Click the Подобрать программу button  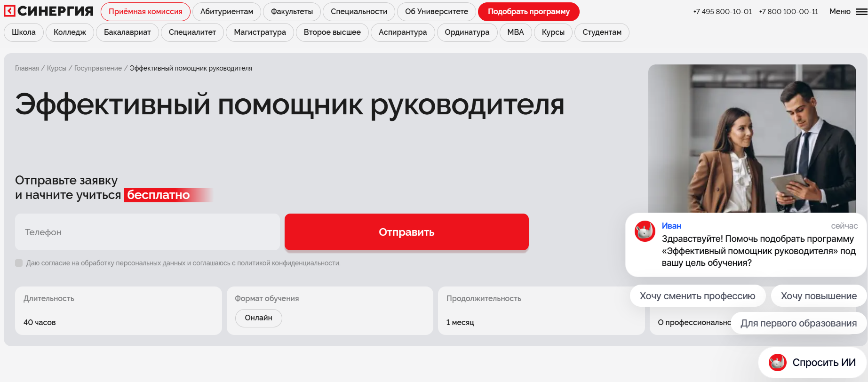[528, 12]
